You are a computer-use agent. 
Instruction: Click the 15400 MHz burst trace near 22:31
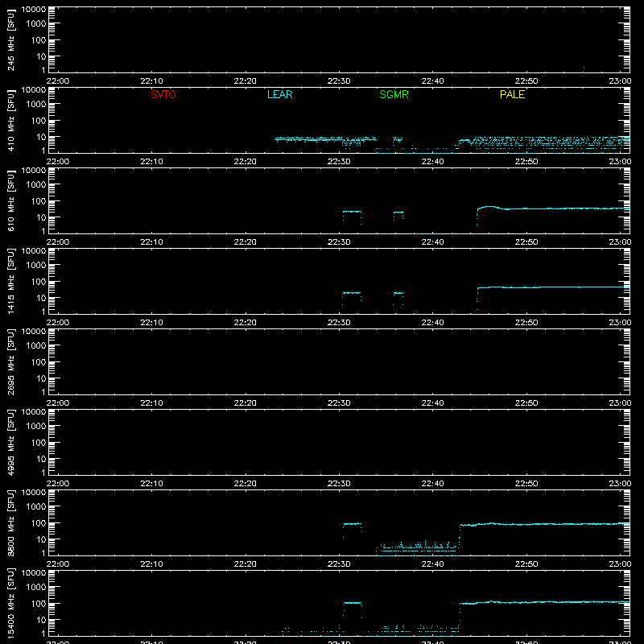click(353, 603)
